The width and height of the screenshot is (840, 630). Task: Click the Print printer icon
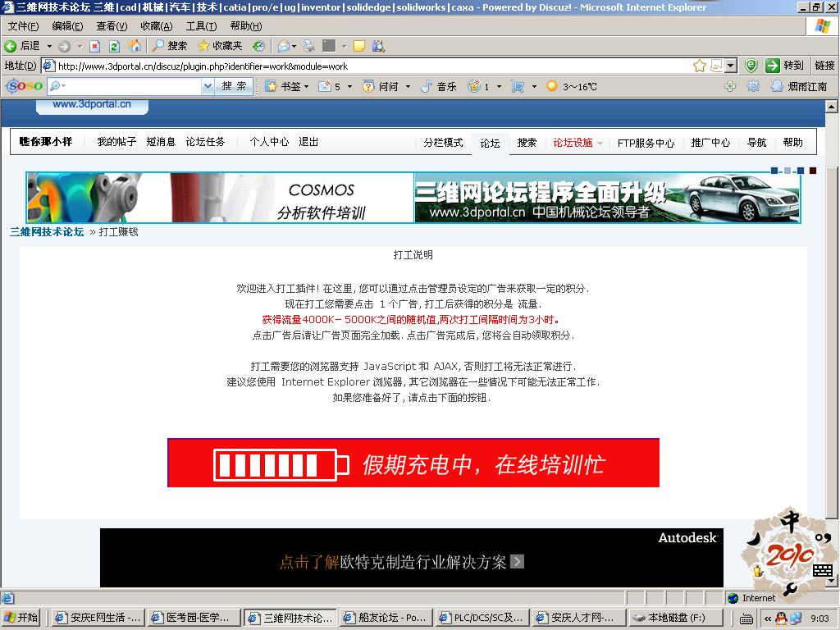pyautogui.click(x=309, y=46)
